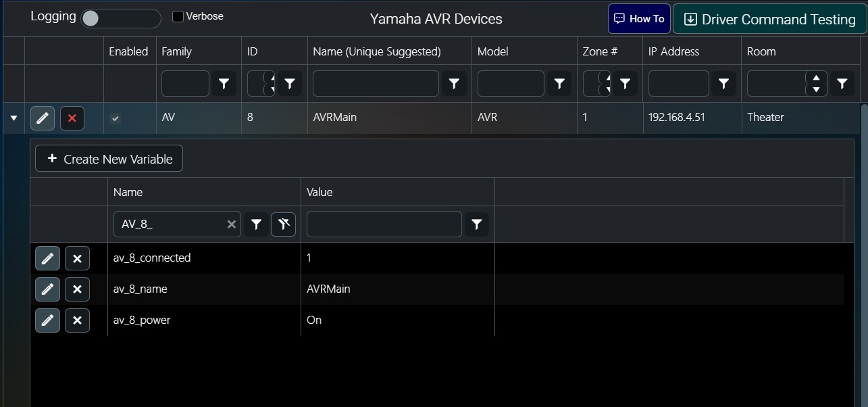Open the IP Address column filter icon
Screen dimensions: 868x407
(723, 83)
